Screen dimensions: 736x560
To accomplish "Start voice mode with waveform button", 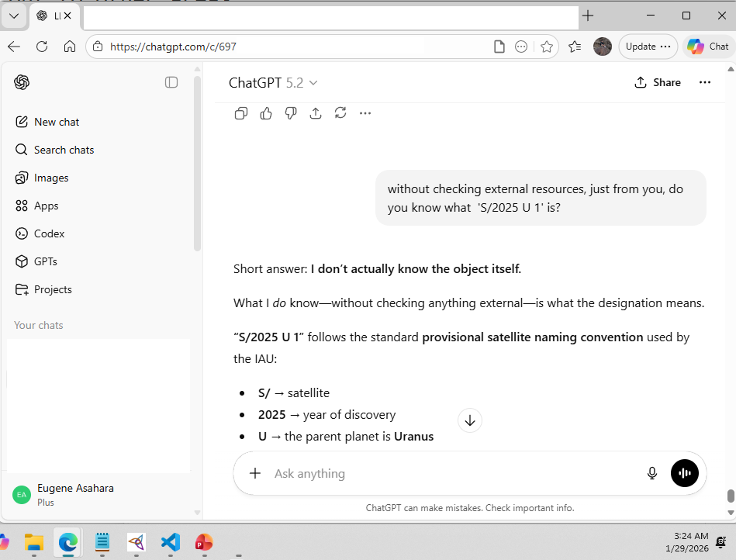I will (x=685, y=473).
